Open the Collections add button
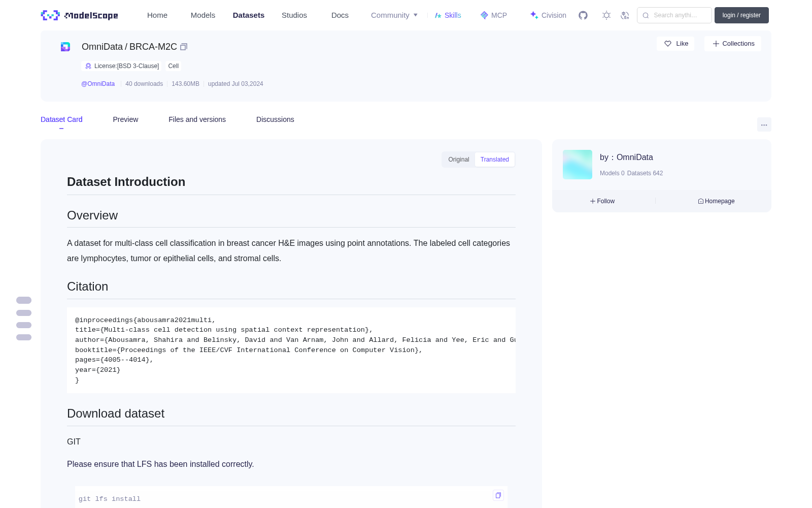The width and height of the screenshot is (812, 508). coord(733,44)
